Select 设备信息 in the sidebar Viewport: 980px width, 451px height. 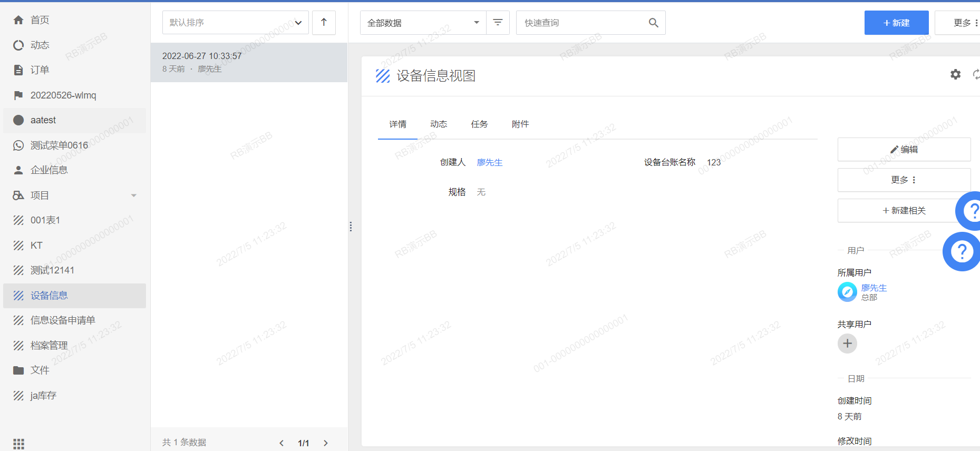(x=74, y=296)
